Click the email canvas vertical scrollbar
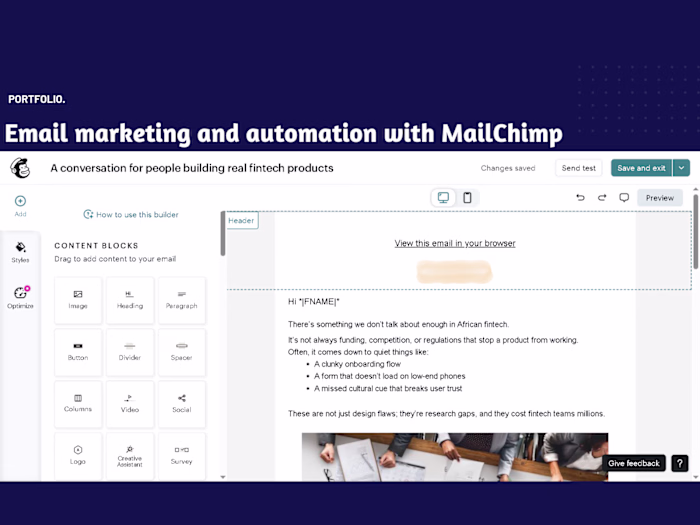Image resolution: width=700 pixels, height=525 pixels. pos(695,231)
